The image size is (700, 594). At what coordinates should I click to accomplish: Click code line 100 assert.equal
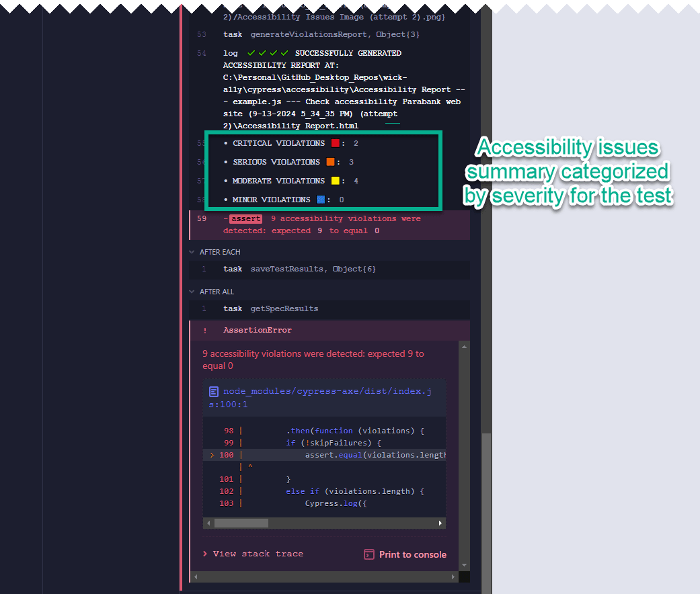click(324, 455)
